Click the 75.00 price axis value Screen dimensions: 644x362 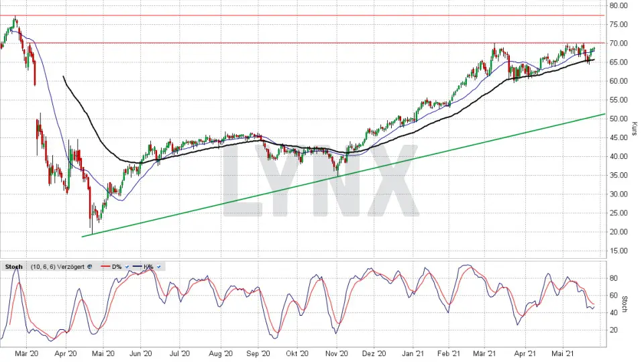pyautogui.click(x=619, y=24)
